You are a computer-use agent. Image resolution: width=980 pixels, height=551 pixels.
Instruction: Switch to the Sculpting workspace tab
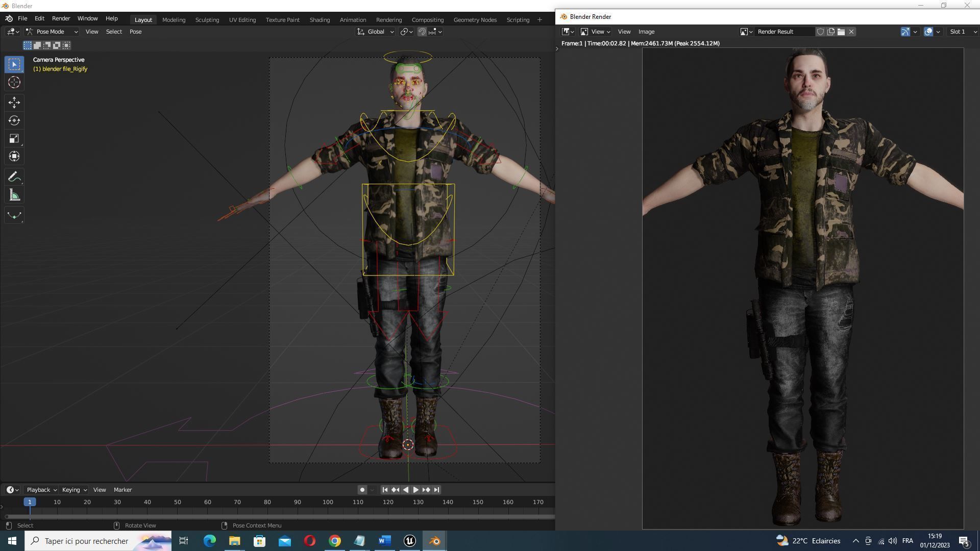coord(207,20)
